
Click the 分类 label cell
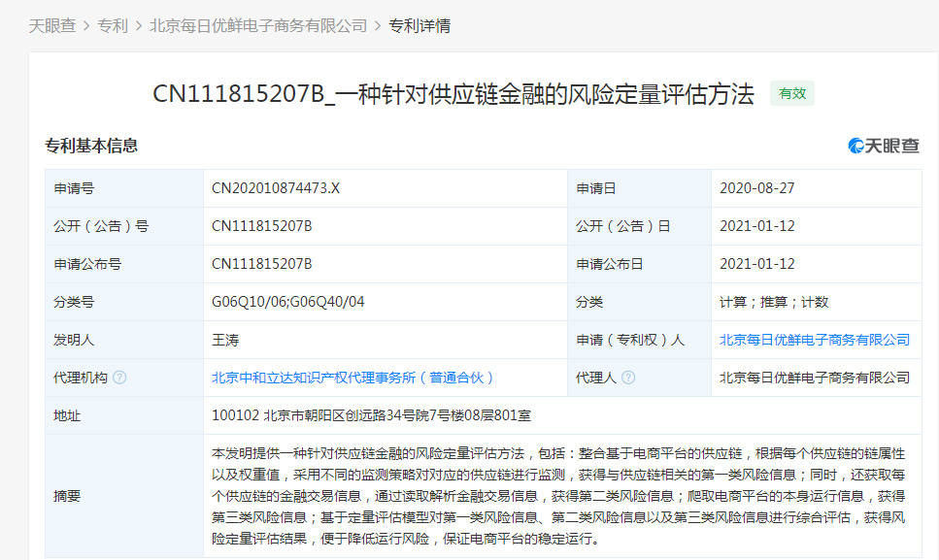click(640, 302)
